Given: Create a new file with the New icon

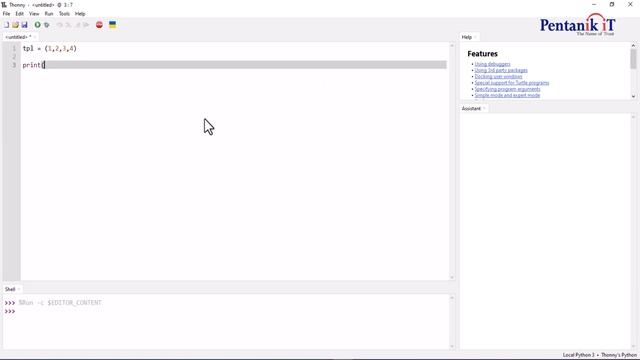Looking at the screenshot, I should point(7,25).
